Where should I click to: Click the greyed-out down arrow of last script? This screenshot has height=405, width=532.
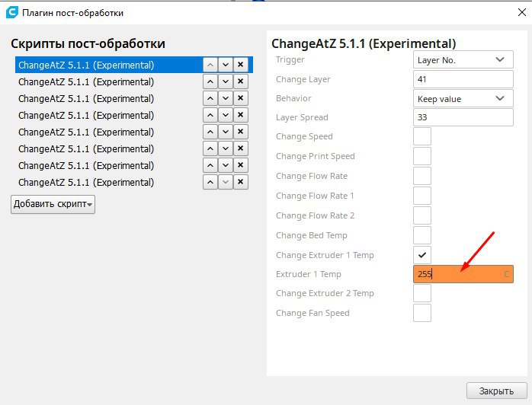click(x=226, y=183)
